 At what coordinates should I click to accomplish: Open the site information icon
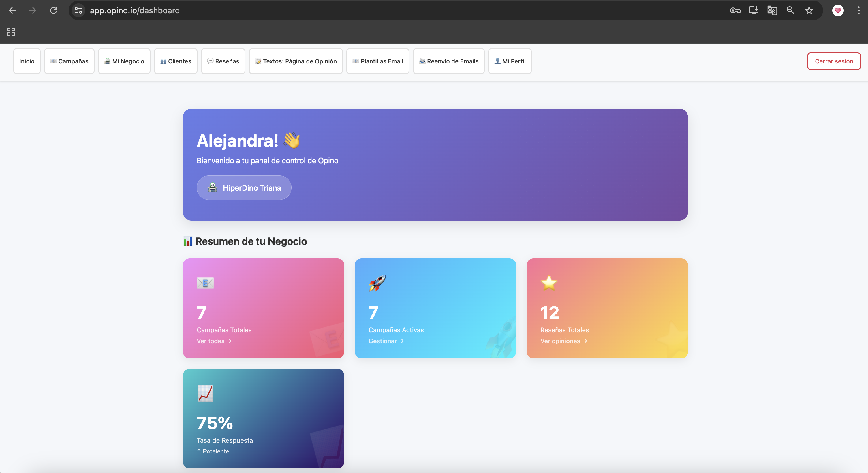point(78,10)
